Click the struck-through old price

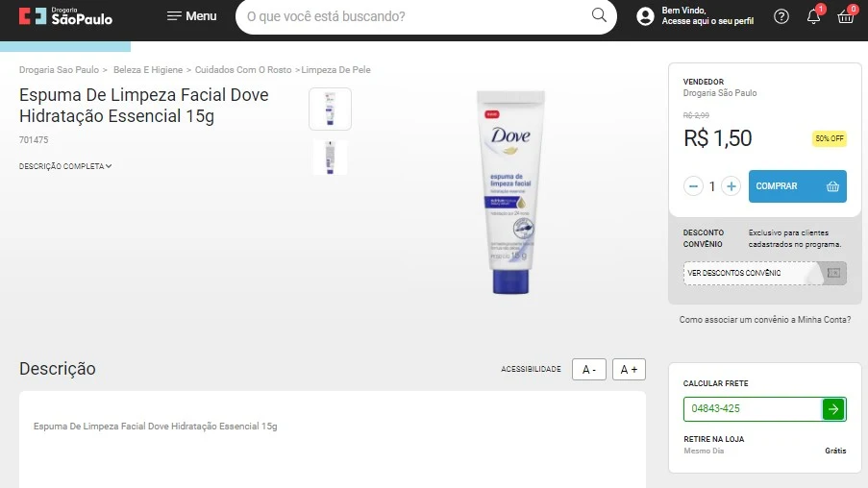[x=696, y=115]
